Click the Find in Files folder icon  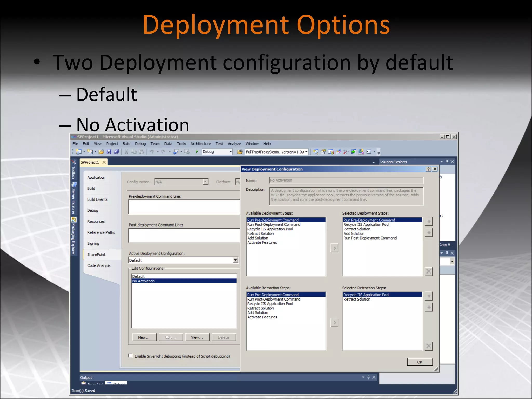click(x=240, y=152)
